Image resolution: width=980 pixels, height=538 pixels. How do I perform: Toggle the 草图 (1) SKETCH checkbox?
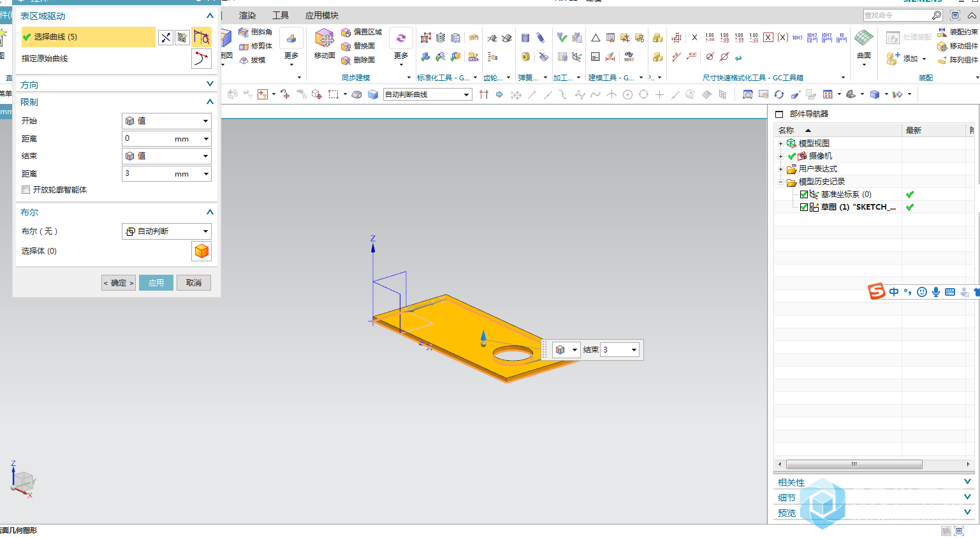coord(804,207)
